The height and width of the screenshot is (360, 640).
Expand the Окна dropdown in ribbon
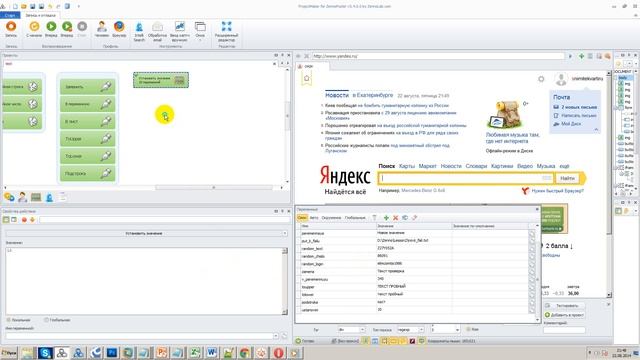point(200,31)
